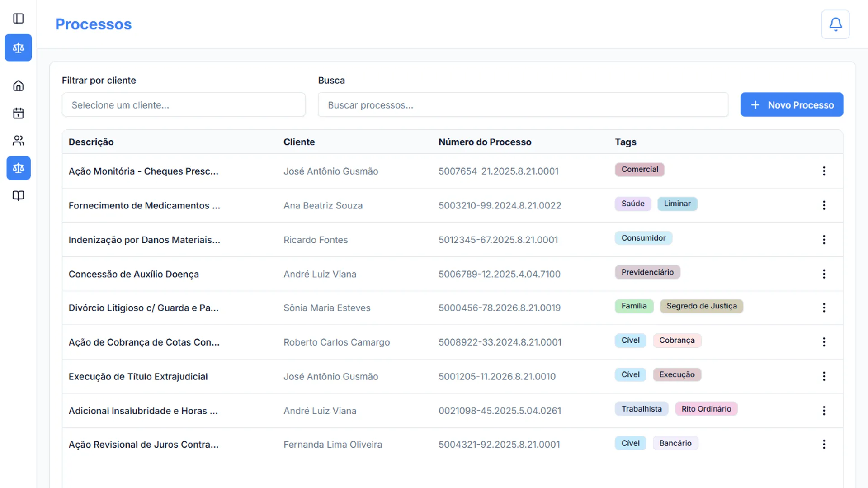Screen dimensions: 868x488
Task: Open the clients people icon in the sidebar
Action: coord(18,140)
